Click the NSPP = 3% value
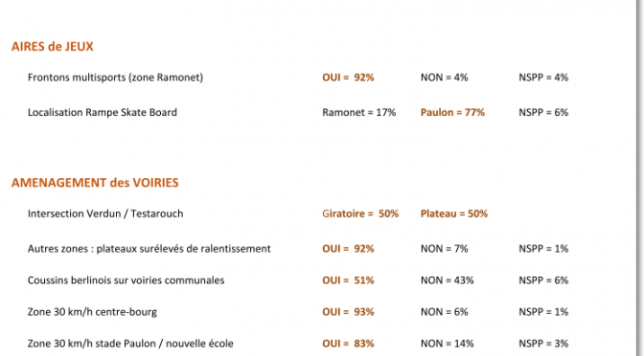 543,344
